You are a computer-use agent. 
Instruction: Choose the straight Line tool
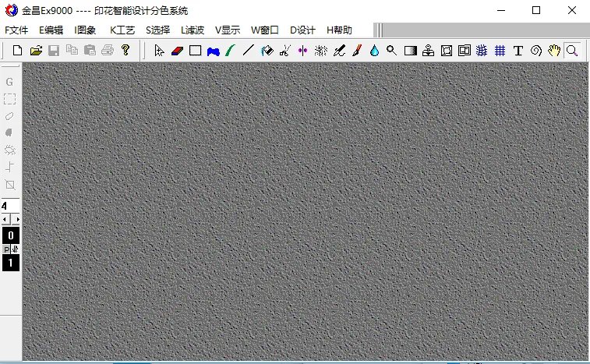tap(249, 51)
